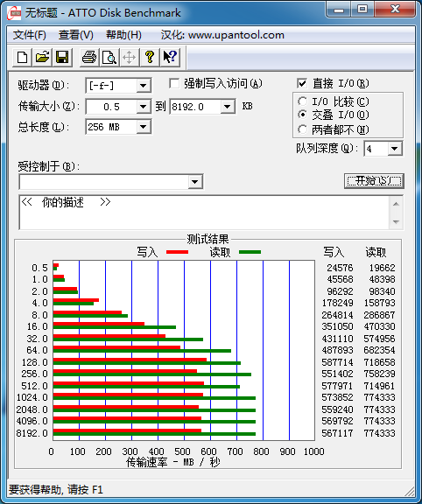
Task: Select the 两者都不(N) radio button
Action: 302,129
